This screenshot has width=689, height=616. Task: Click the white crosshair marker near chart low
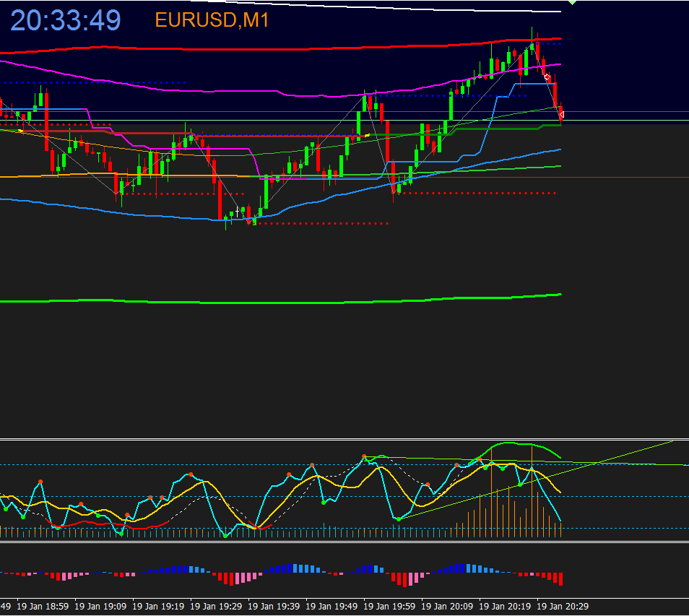pos(238,212)
